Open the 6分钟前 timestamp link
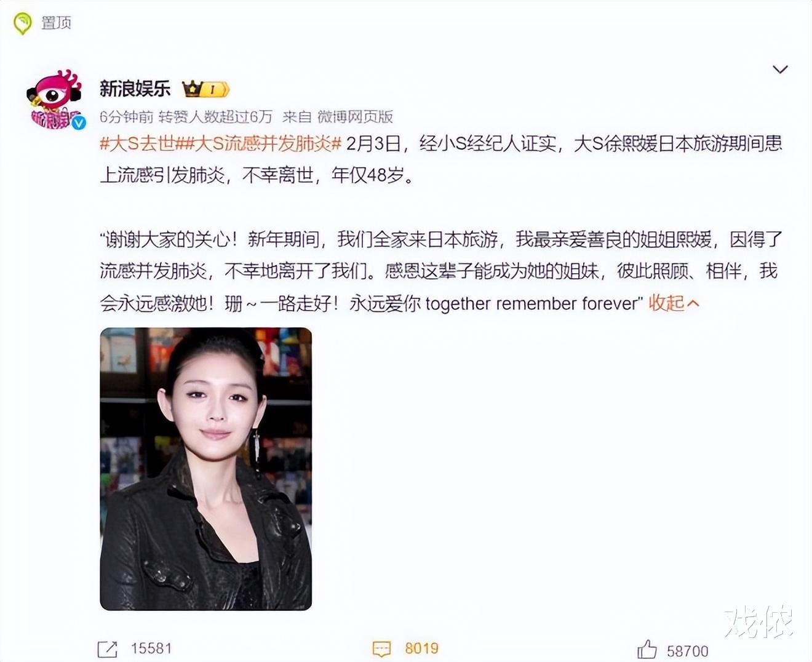 (126, 116)
